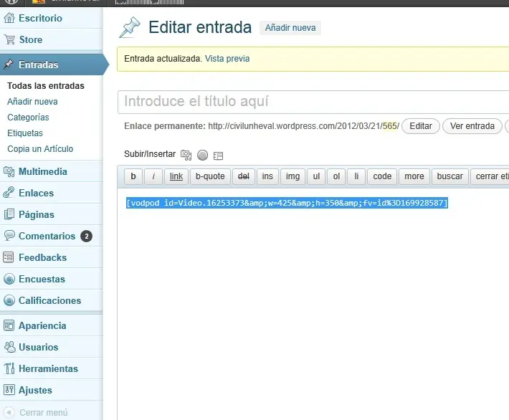The width and height of the screenshot is (509, 420).
Task: Click the title field Introduce el título aquí
Action: point(313,102)
